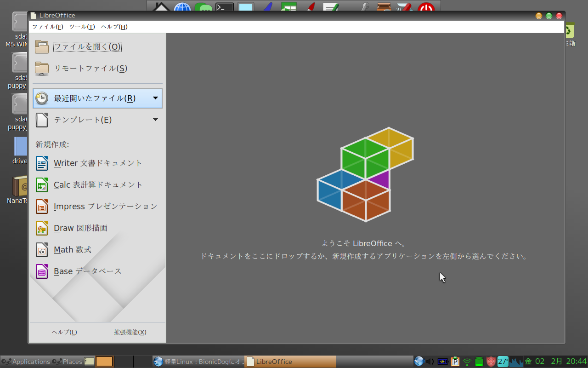Viewport: 588px width, 368px height.
Task: Click the red shield firewall icon in tray
Action: (x=491, y=362)
